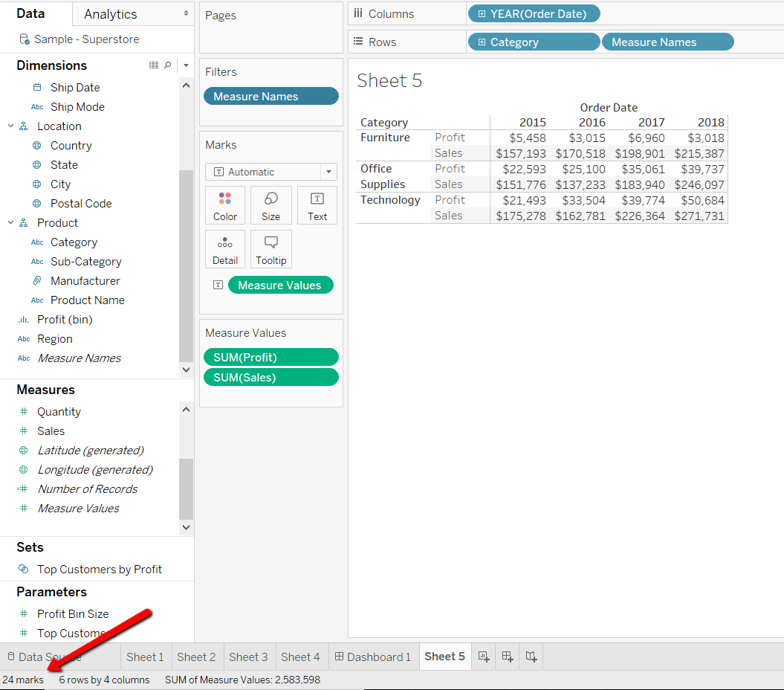The height and width of the screenshot is (690, 784).
Task: Click the New Dashboard icon at the bottom
Action: pos(508,657)
